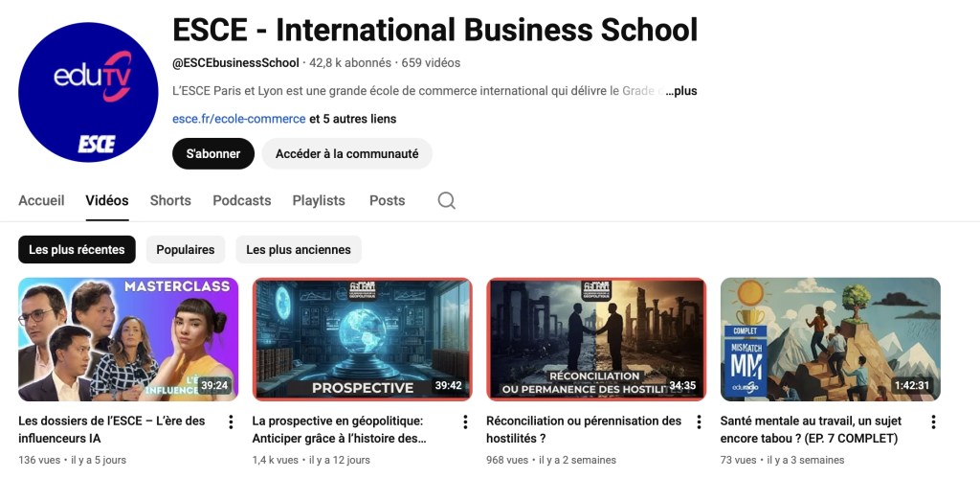Open more actions for Réconciliation ou pérennisation video

(x=699, y=421)
